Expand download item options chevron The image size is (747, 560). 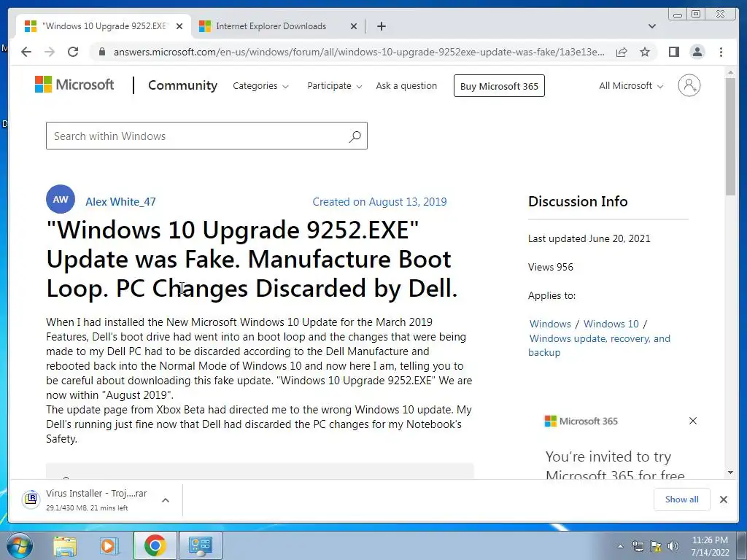coord(166,500)
